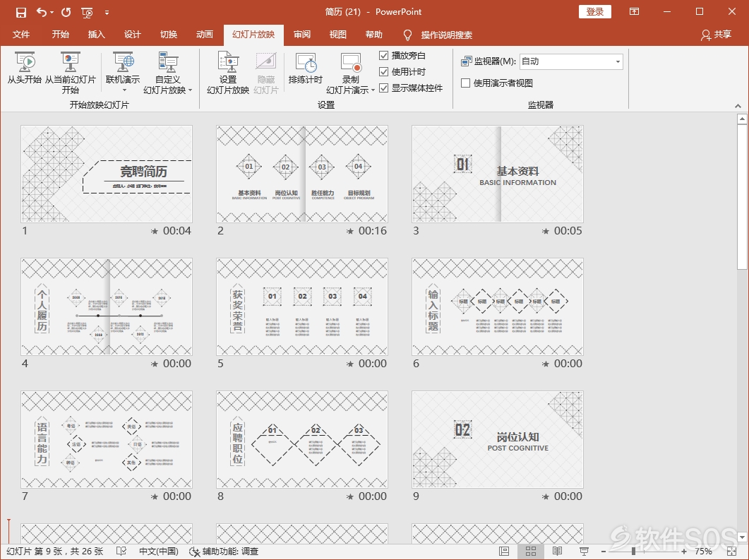Screen dimensions: 749x560
Task: Open the 文件 menu tab
Action: tap(21, 35)
